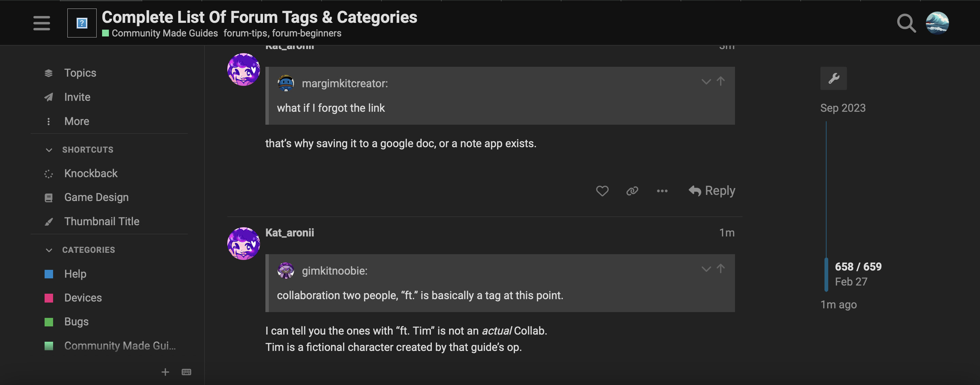Screen dimensions: 980x385
Task: Collapse the Categories section
Action: coord(49,250)
